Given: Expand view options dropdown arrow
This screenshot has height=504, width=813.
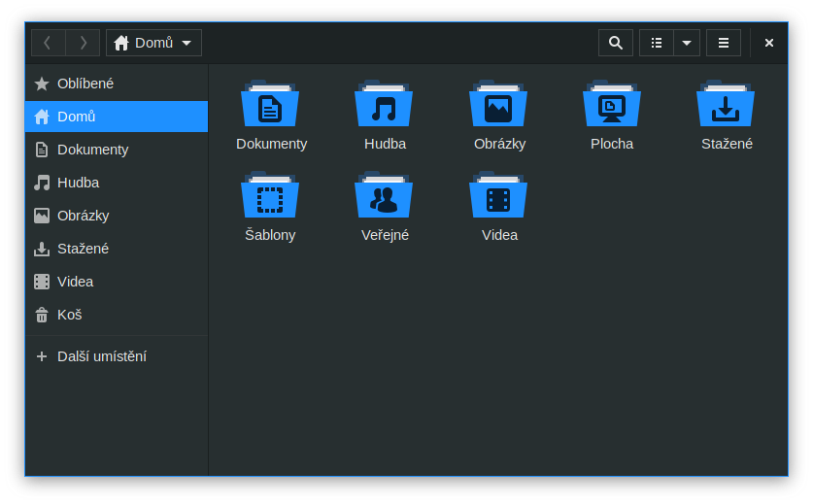Looking at the screenshot, I should [687, 43].
